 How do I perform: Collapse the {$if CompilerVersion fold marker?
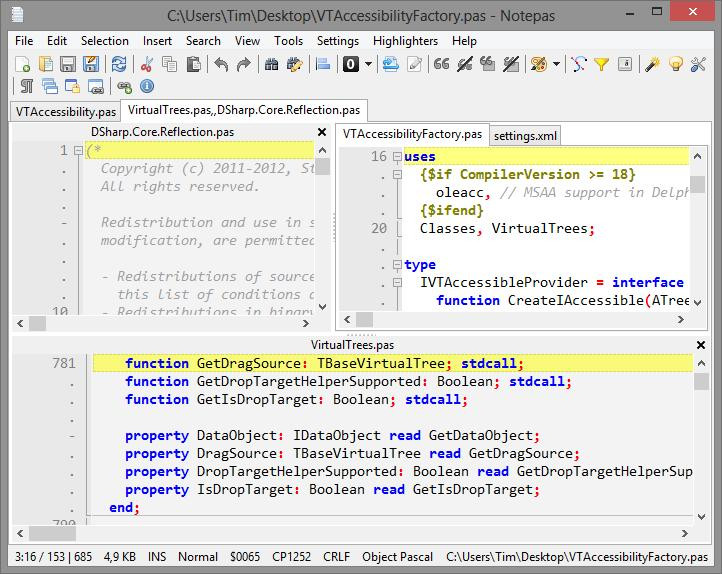(x=397, y=174)
